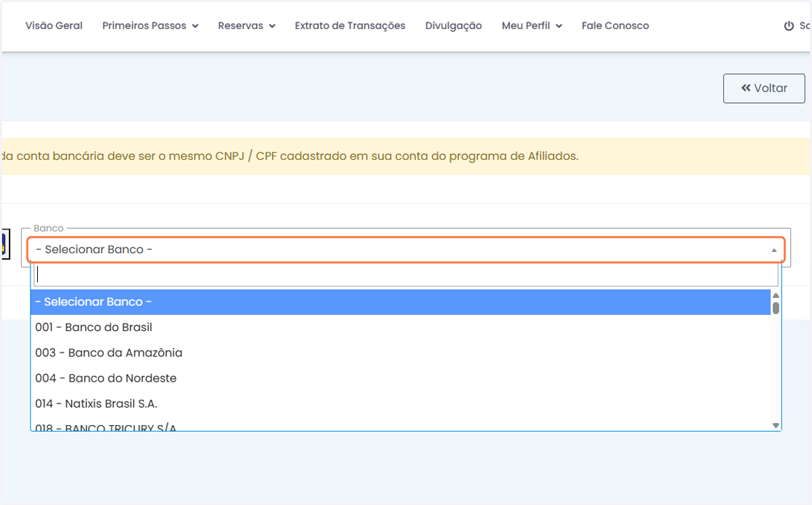The width and height of the screenshot is (812, 505).
Task: Open the Divulgação page
Action: click(x=453, y=26)
